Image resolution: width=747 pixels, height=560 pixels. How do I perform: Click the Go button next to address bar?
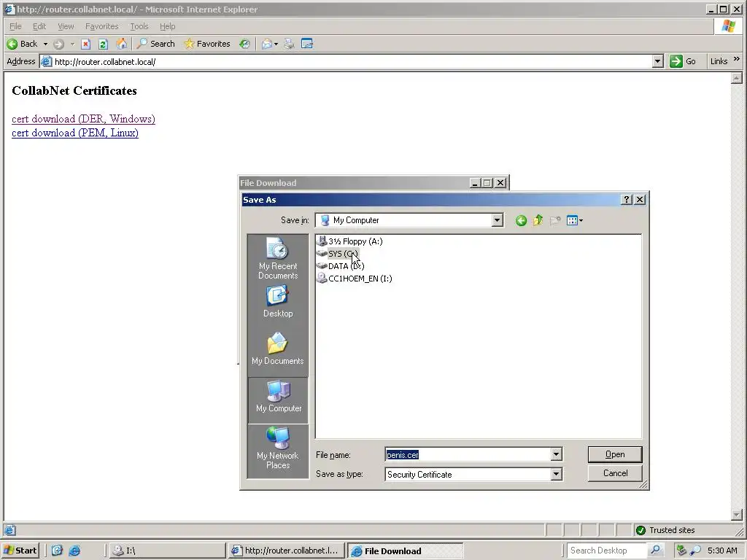683,61
